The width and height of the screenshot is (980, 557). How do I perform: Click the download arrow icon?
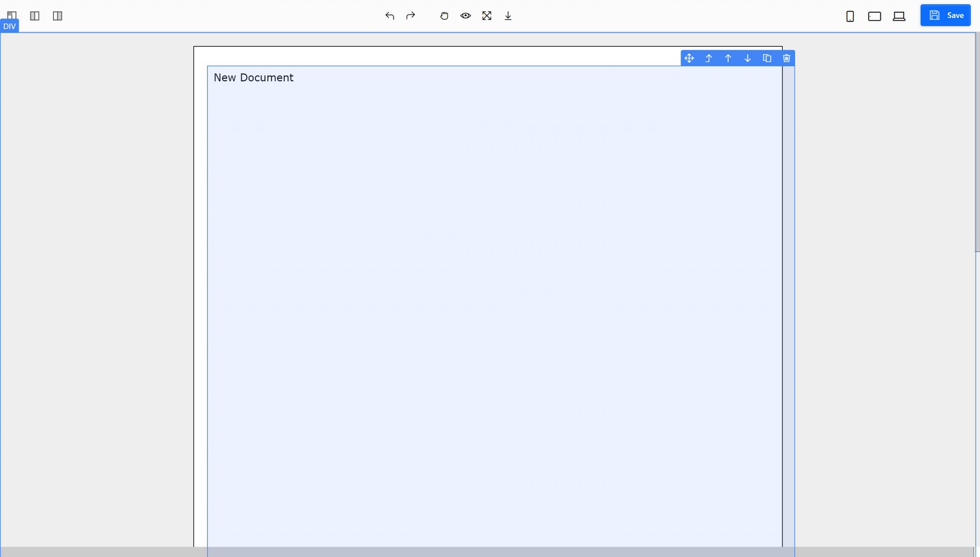pos(508,16)
